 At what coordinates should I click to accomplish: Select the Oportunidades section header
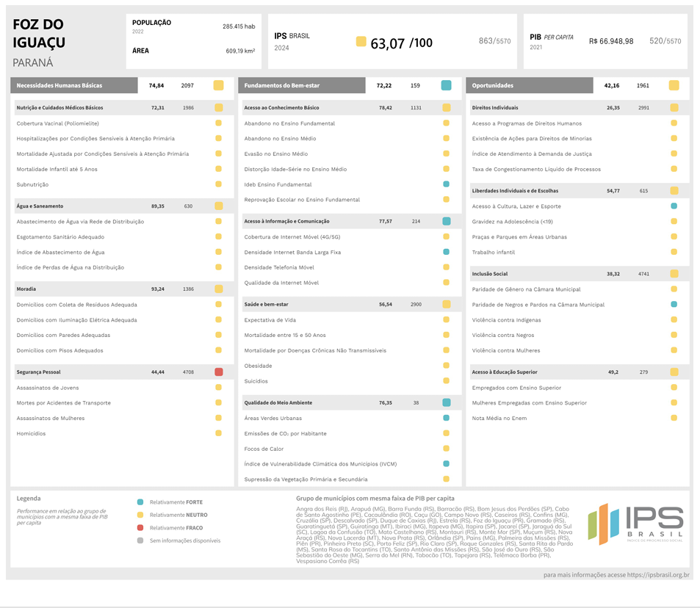[530, 85]
